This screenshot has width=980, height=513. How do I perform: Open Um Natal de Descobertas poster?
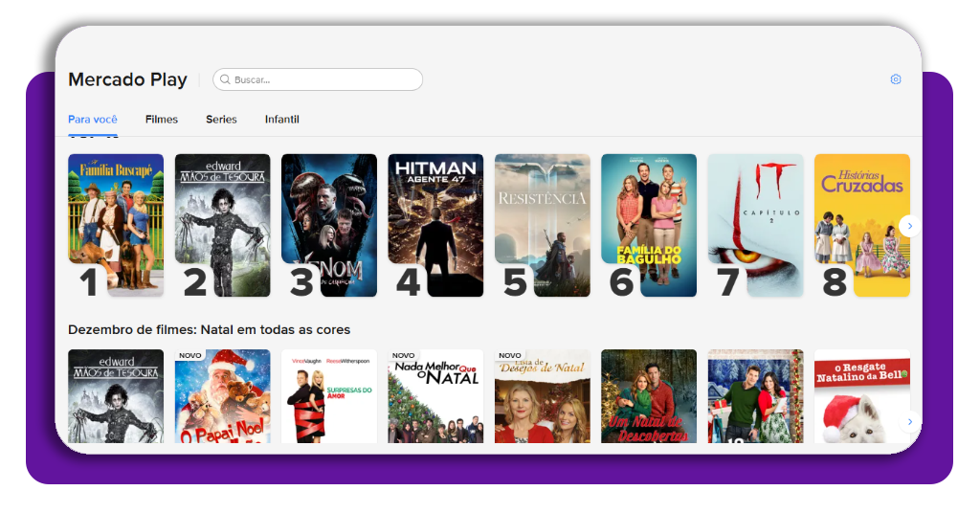click(x=649, y=396)
